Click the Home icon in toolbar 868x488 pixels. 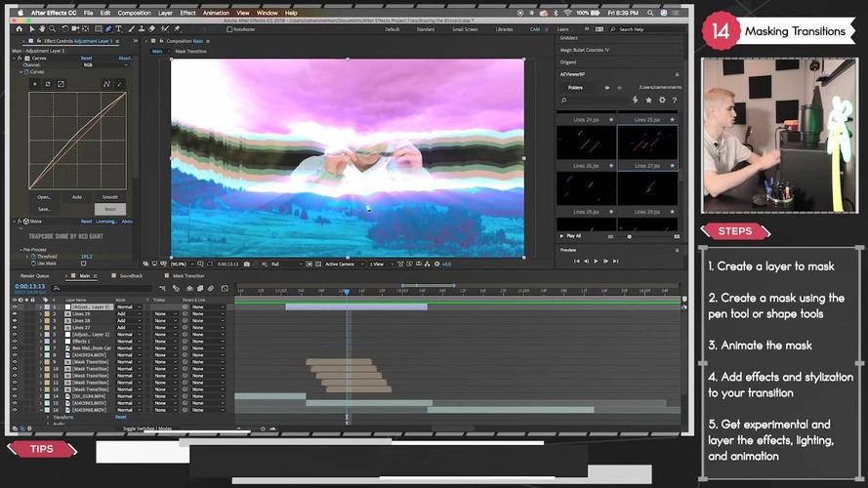(x=20, y=28)
